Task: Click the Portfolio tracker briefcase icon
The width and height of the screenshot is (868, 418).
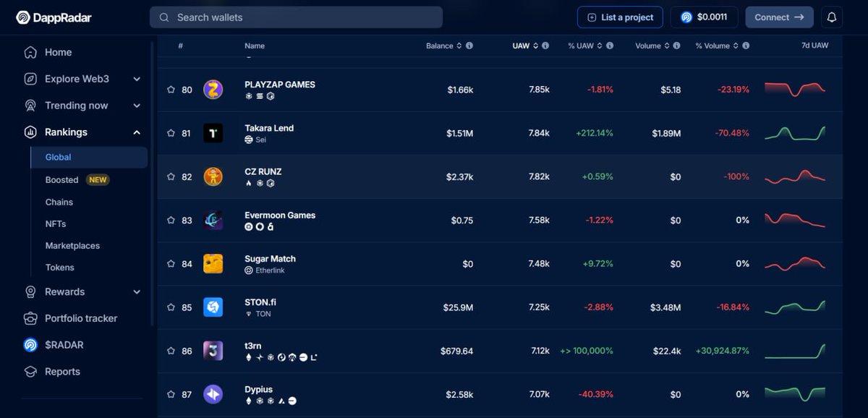Action: click(30, 318)
